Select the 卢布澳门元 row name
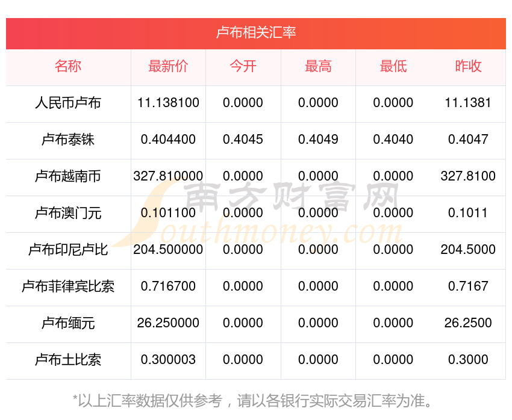This screenshot has height=420, width=512. [68, 213]
